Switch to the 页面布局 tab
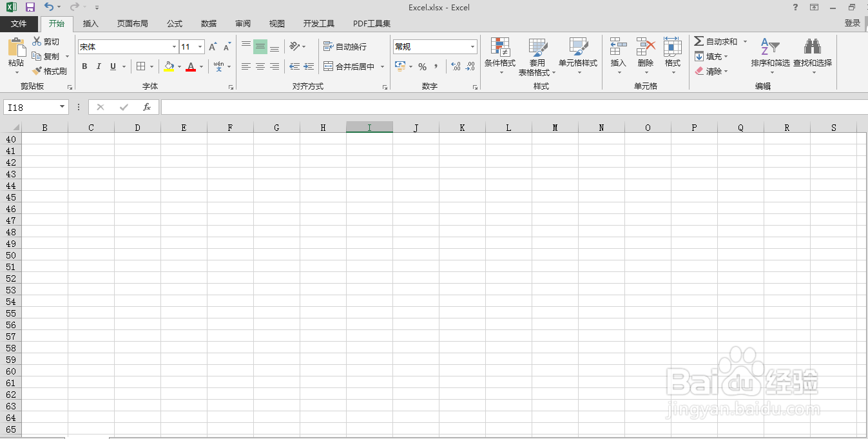The image size is (868, 439). [x=132, y=24]
